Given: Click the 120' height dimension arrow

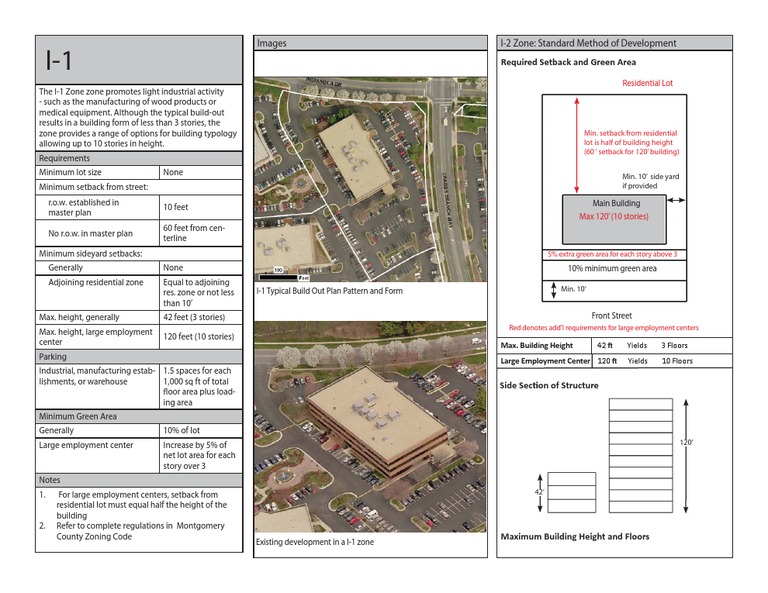Looking at the screenshot, I should tap(686, 456).
